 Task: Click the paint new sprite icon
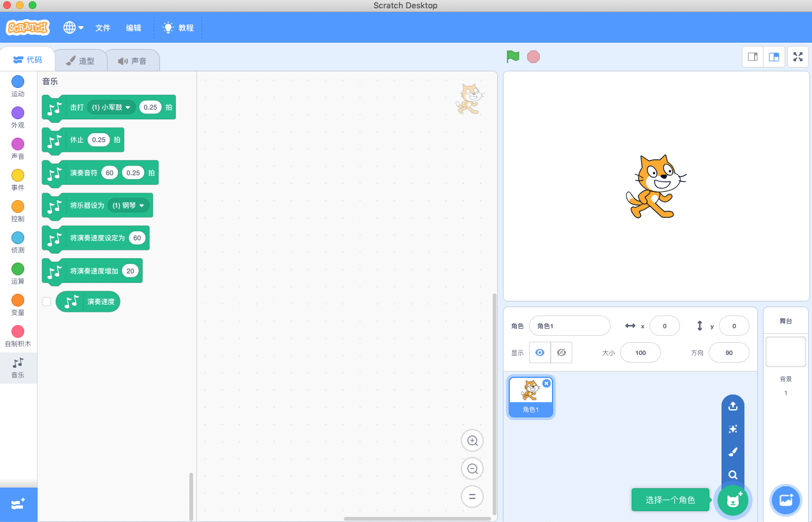(733, 452)
